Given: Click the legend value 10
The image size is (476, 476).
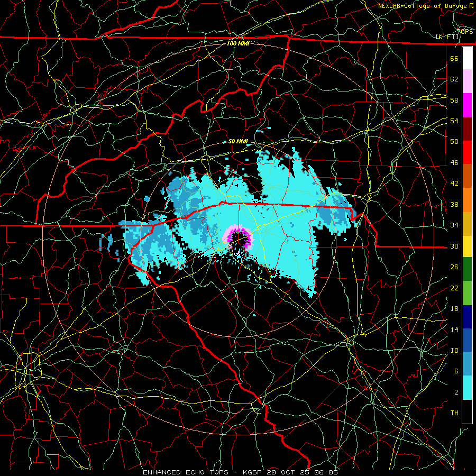Looking at the screenshot, I should point(454,350).
